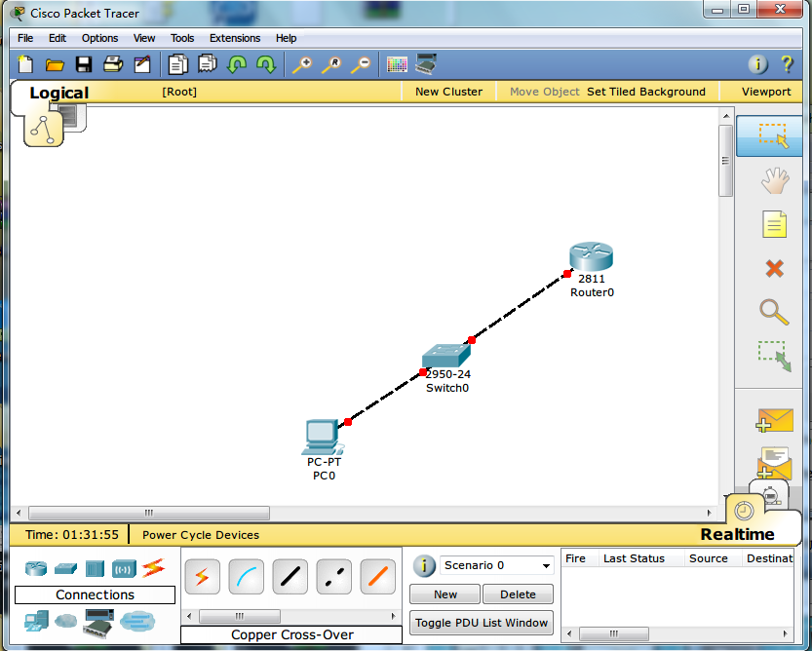Save the network with floppy icon
Viewport: 812px width, 651px height.
pos(84,64)
